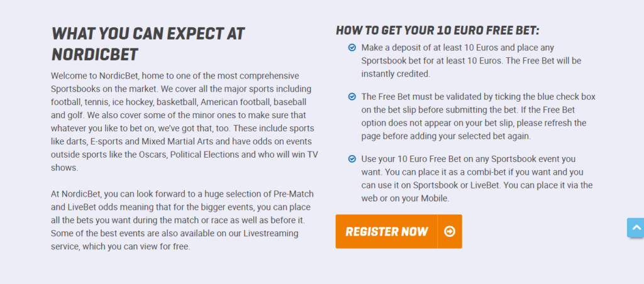The height and width of the screenshot is (284, 644).
Task: Click the paragraph starting 'At NordicBet, you can look forward'
Action: click(182, 220)
